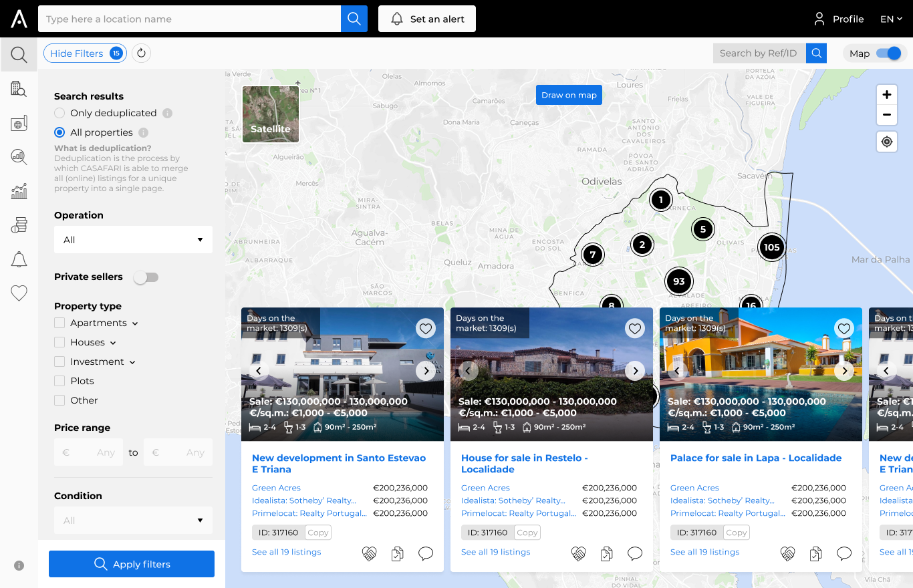Open the Operation dropdown
Viewport: 913px width, 588px height.
(x=133, y=240)
